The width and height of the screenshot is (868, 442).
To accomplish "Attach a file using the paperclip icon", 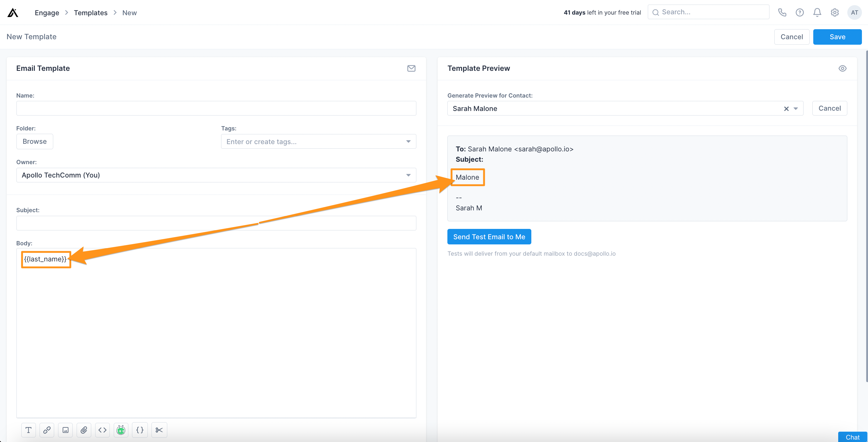I will tap(84, 430).
